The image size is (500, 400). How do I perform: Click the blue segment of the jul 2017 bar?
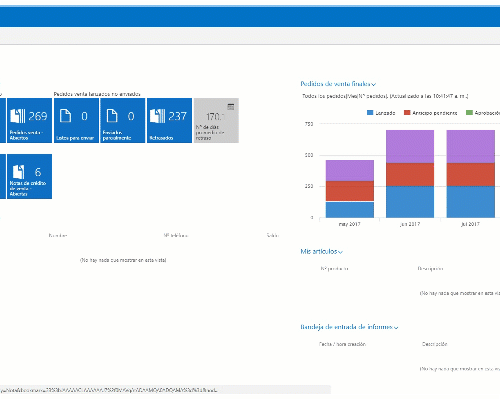point(471,202)
